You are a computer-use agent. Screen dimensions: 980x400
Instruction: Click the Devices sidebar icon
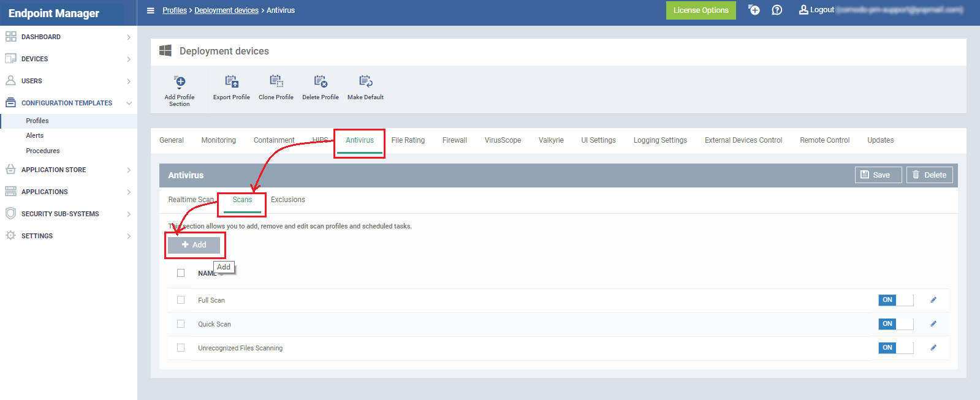pos(11,59)
